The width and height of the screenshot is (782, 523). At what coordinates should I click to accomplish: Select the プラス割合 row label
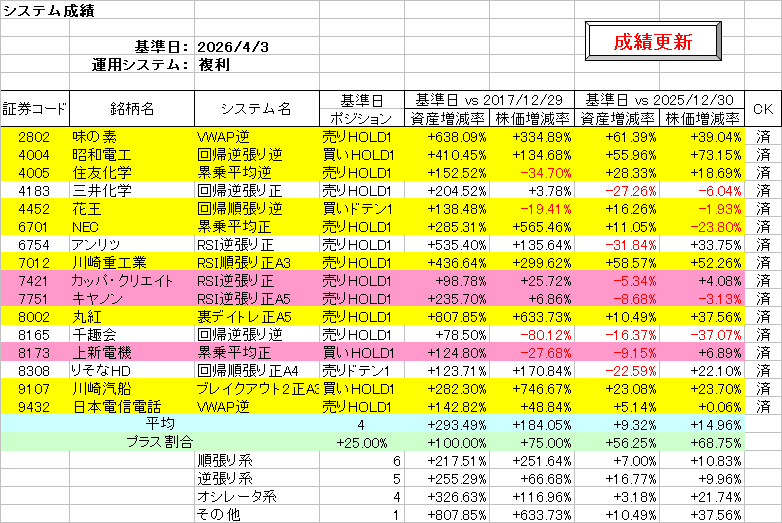coord(160,442)
